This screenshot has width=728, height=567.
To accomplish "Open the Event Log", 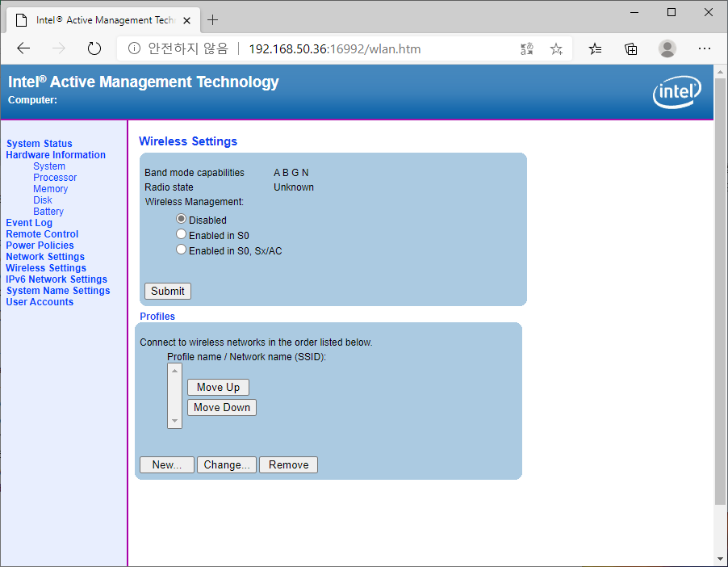I will pos(29,223).
